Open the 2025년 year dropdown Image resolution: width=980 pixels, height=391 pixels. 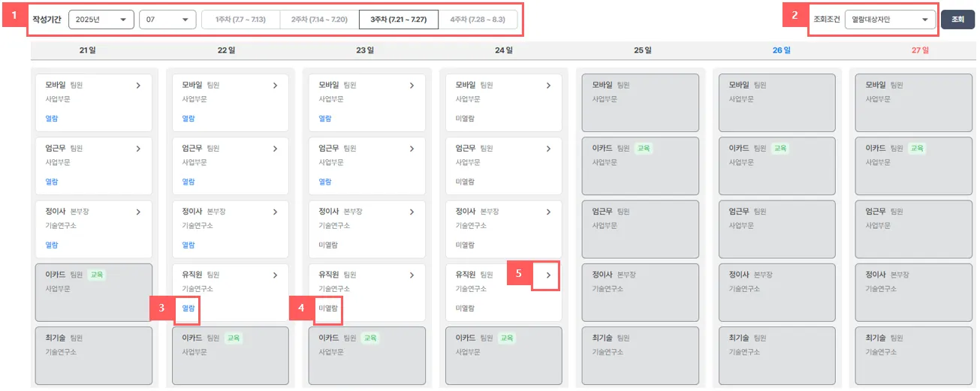(101, 20)
